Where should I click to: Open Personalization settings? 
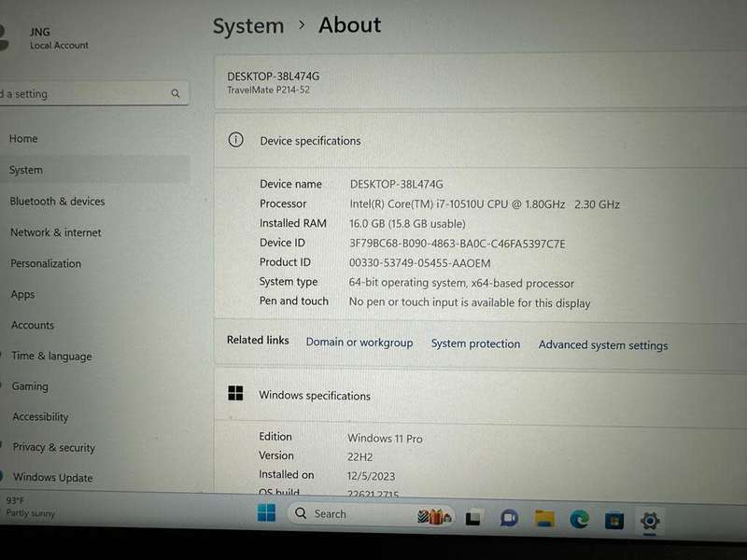click(x=46, y=263)
